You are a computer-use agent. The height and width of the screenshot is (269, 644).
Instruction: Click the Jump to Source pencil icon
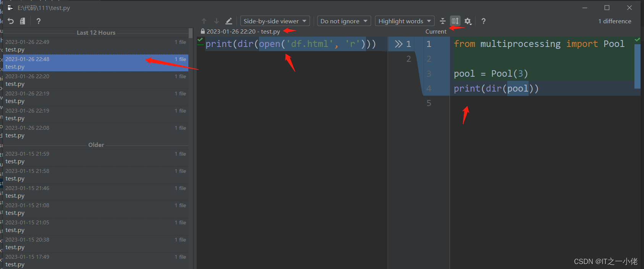click(x=229, y=21)
